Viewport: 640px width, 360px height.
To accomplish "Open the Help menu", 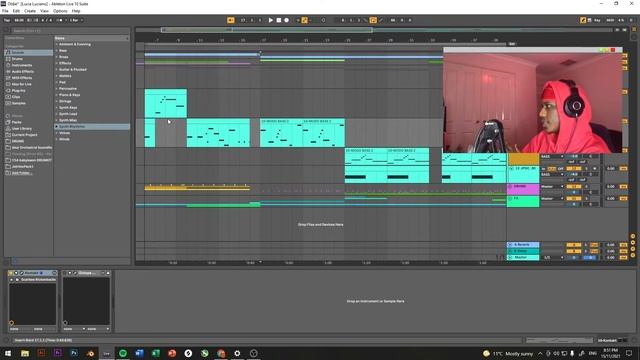I will click(76, 11).
